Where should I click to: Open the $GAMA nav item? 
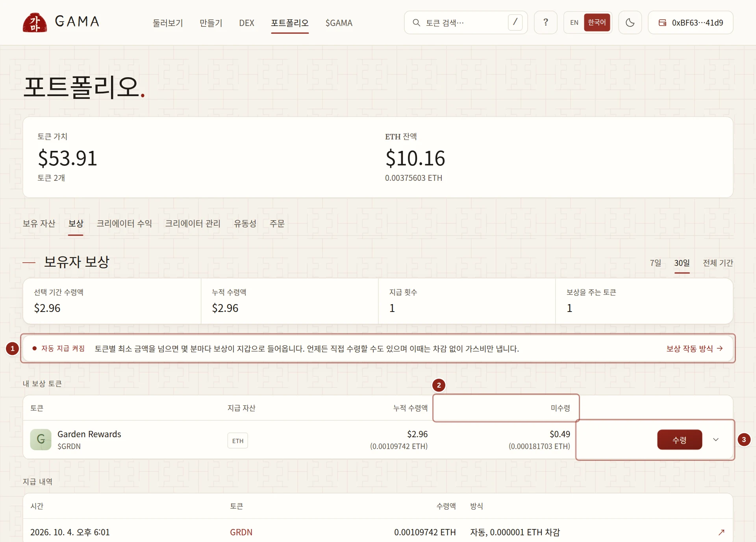pos(339,23)
